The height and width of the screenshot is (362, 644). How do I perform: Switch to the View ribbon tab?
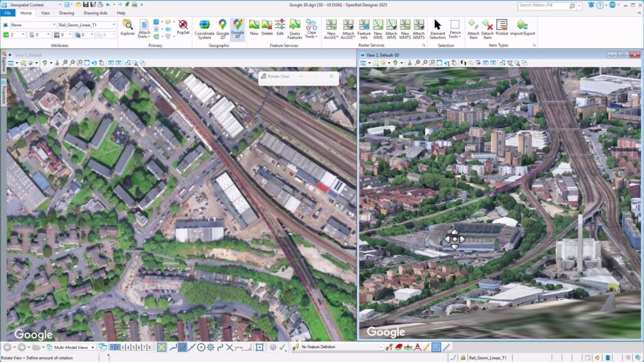click(x=45, y=13)
